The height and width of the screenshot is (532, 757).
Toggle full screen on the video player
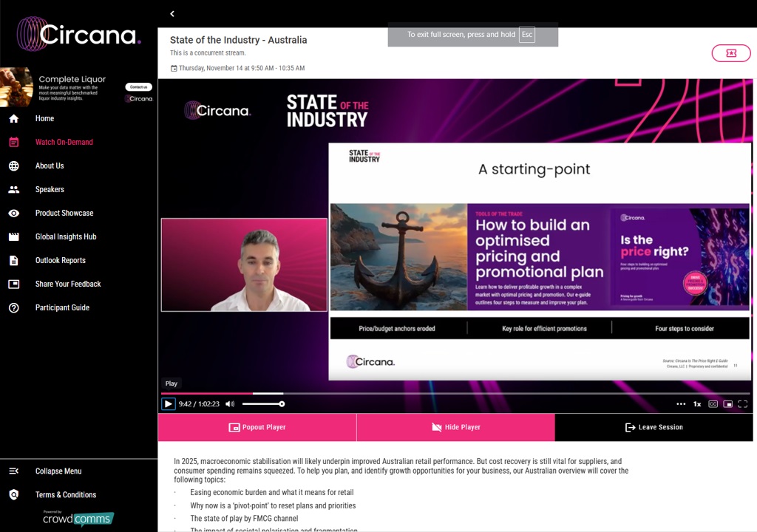click(742, 404)
